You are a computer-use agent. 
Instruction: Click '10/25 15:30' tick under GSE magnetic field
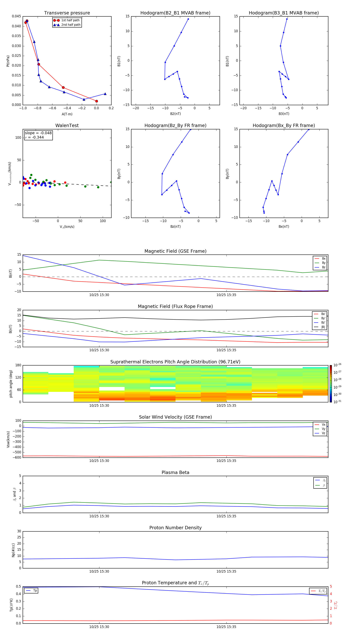(x=99, y=295)
